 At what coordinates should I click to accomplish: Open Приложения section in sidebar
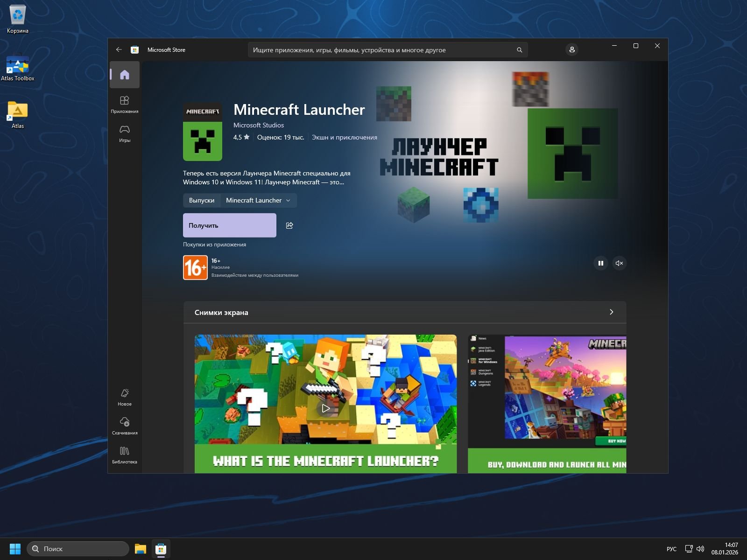[x=125, y=104]
